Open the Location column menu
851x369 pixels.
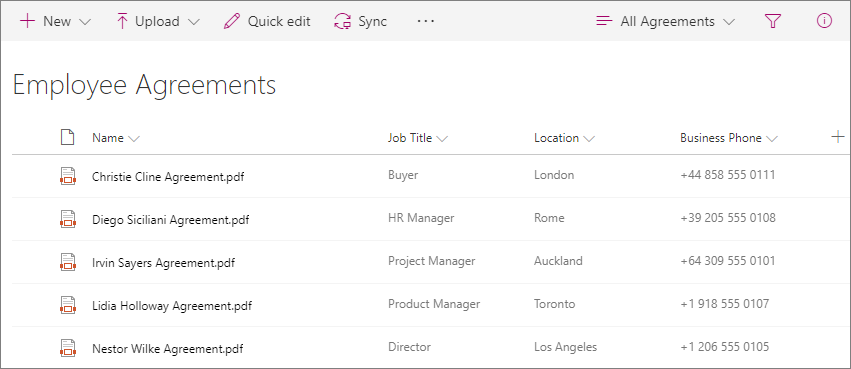click(564, 138)
